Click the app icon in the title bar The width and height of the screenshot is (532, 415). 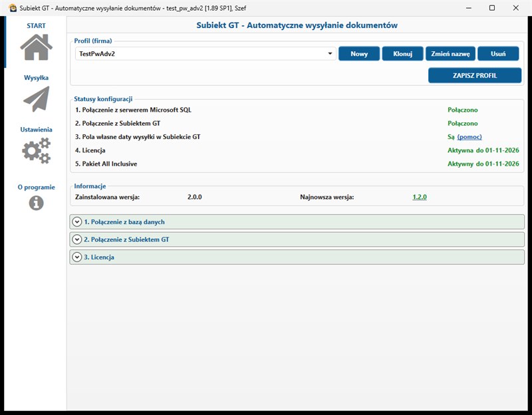tap(13, 8)
